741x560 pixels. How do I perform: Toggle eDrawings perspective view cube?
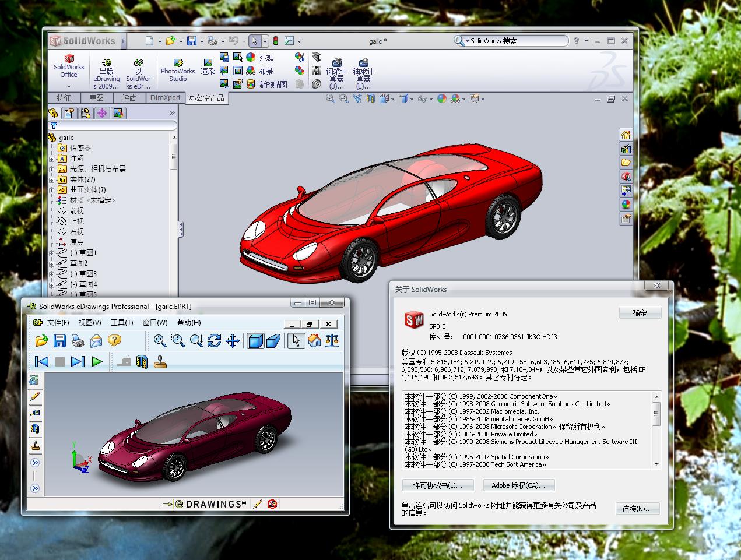[273, 341]
